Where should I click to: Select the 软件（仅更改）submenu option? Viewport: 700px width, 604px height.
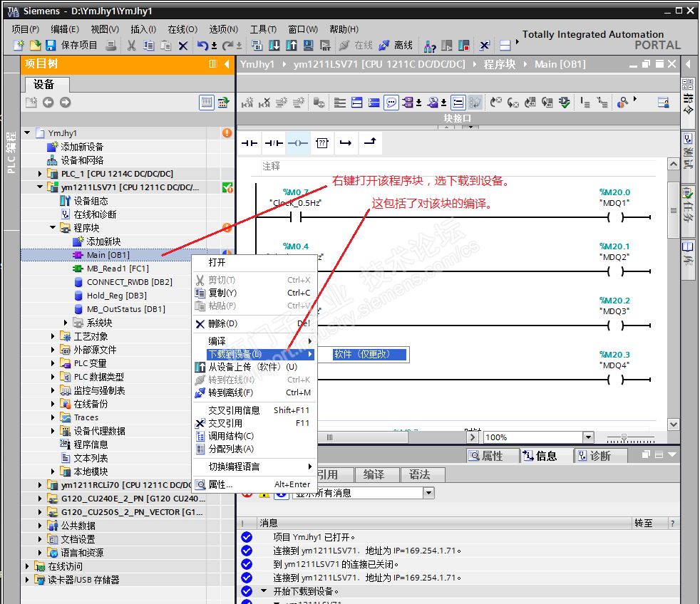[x=370, y=354]
